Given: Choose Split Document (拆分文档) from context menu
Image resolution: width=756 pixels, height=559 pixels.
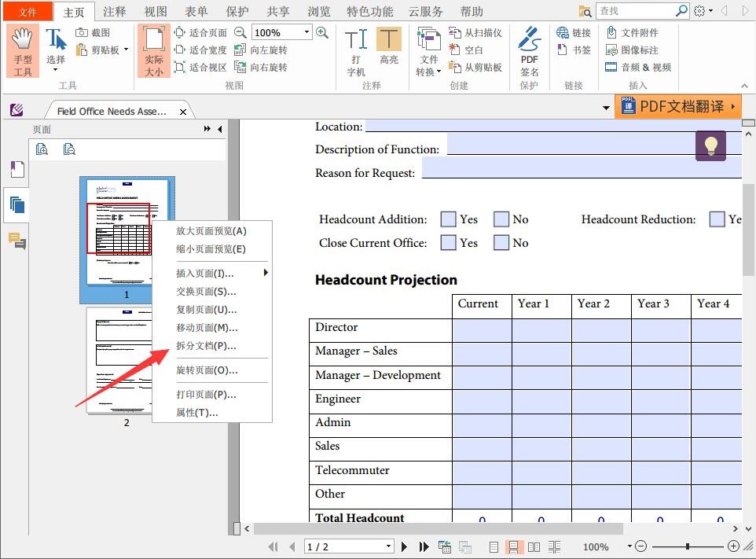Looking at the screenshot, I should click(x=206, y=346).
